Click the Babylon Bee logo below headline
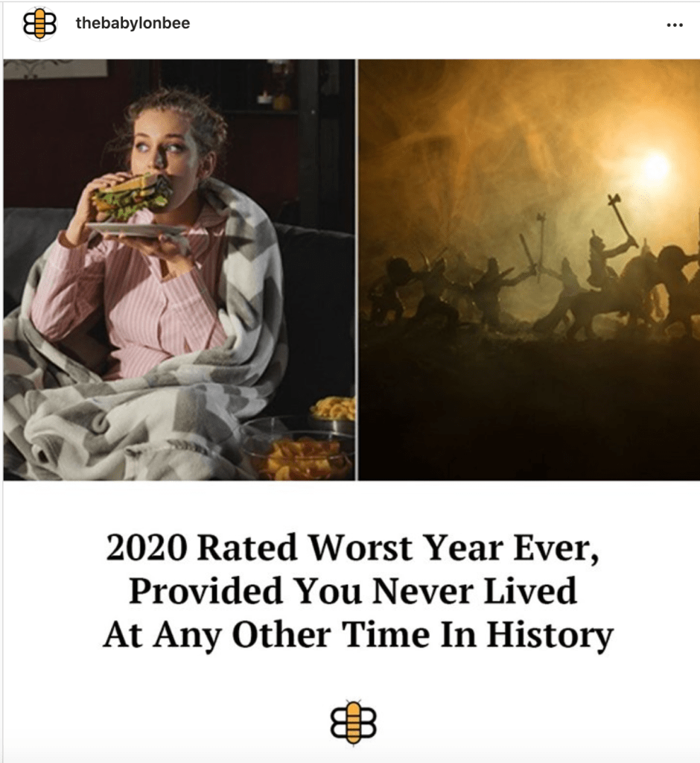The image size is (700, 763). 353,722
